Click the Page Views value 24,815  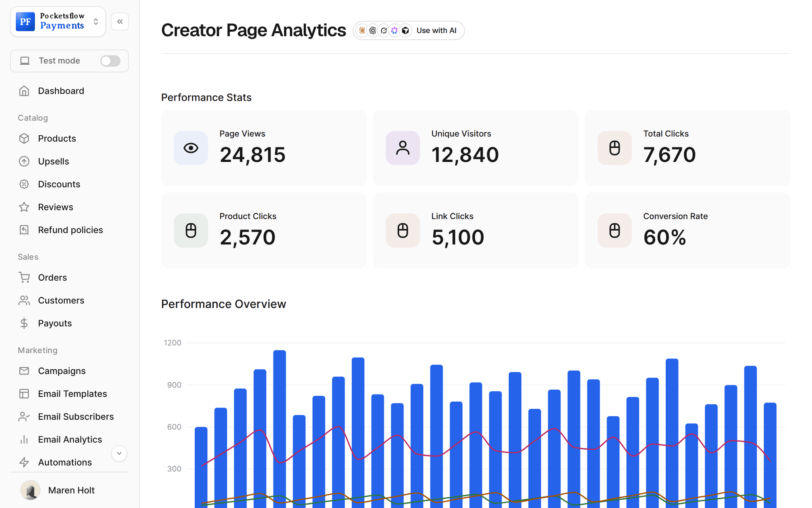(x=253, y=155)
